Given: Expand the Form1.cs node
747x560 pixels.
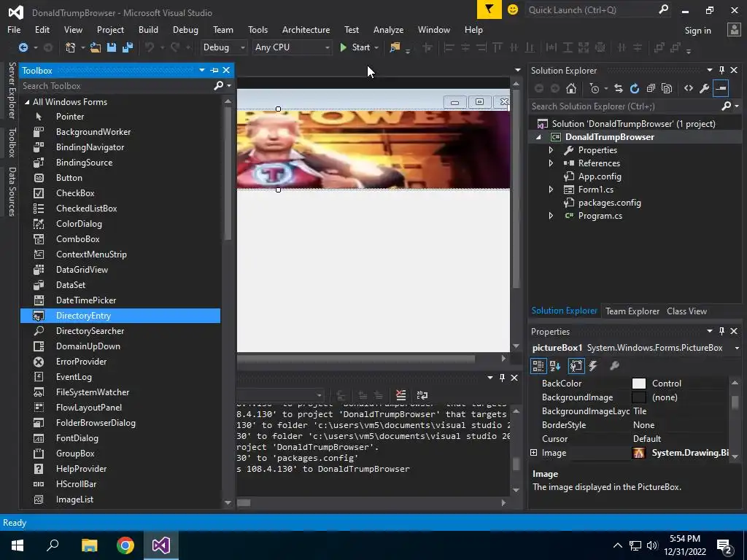Looking at the screenshot, I should [551, 190].
